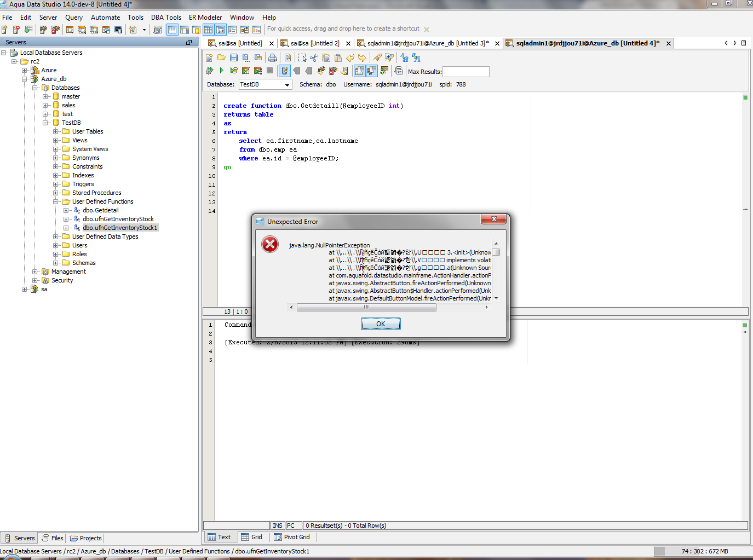This screenshot has width=753, height=560.
Task: Click the Copy icon in editor toolbar
Action: 326,57
